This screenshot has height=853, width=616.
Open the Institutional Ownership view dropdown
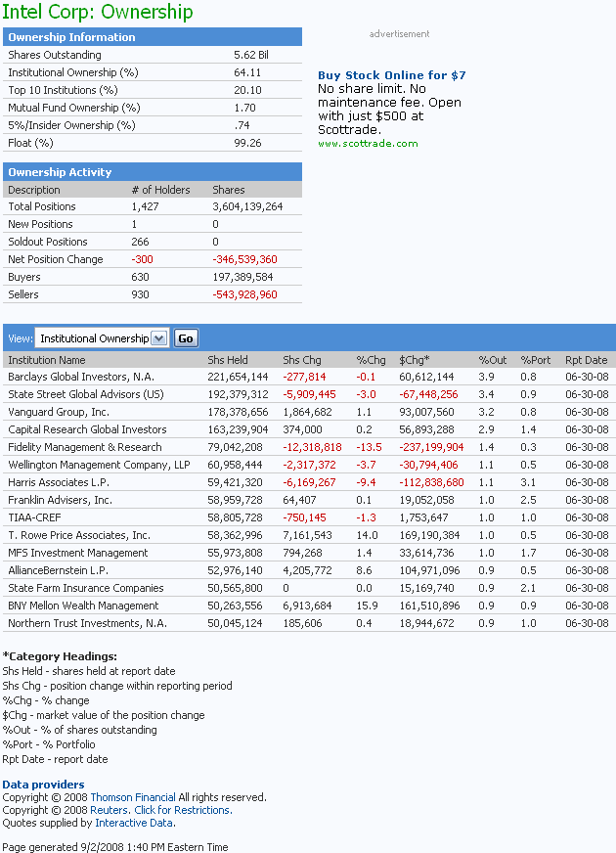point(103,338)
